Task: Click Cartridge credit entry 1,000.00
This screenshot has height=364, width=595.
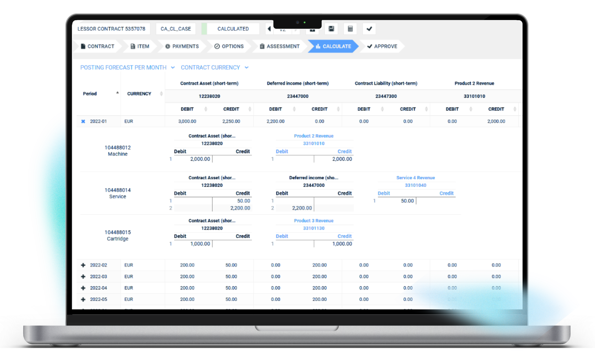Action: tap(342, 244)
